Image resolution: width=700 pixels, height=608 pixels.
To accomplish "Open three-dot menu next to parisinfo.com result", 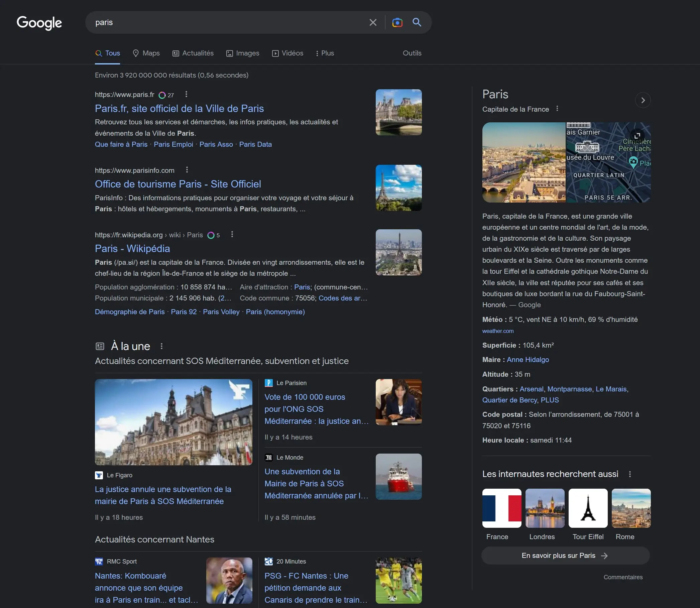I will click(187, 170).
